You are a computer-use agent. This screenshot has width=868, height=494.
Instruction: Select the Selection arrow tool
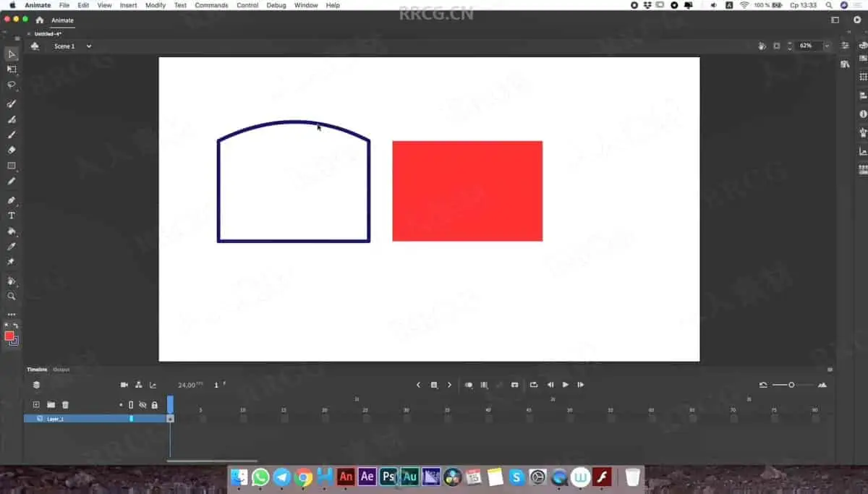click(x=12, y=54)
